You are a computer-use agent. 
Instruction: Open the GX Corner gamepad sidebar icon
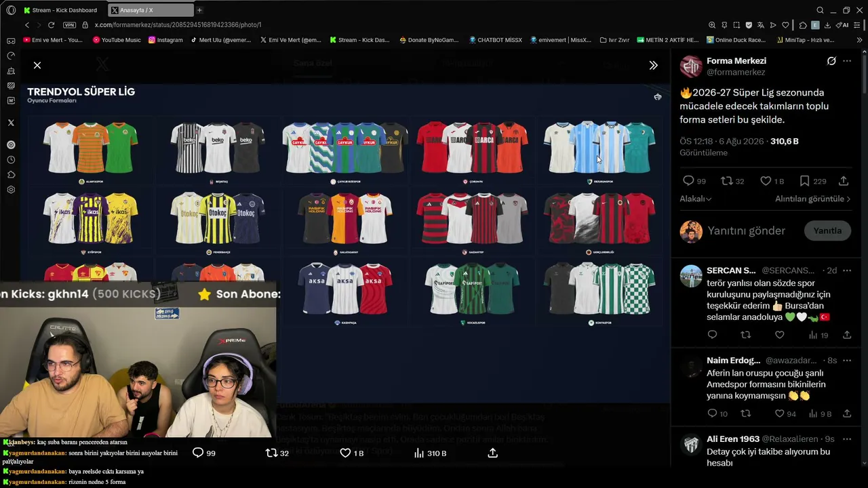point(11,41)
